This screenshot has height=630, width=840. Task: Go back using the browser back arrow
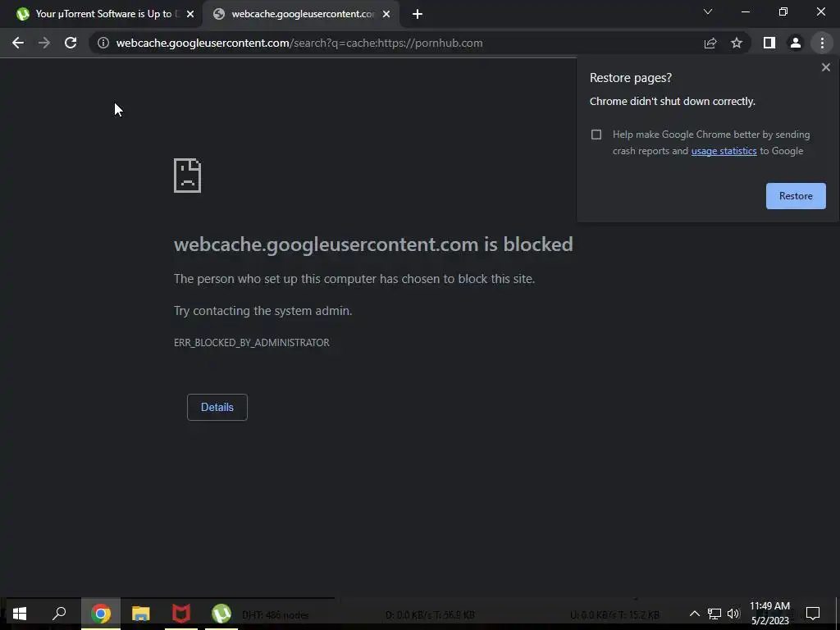click(x=18, y=43)
